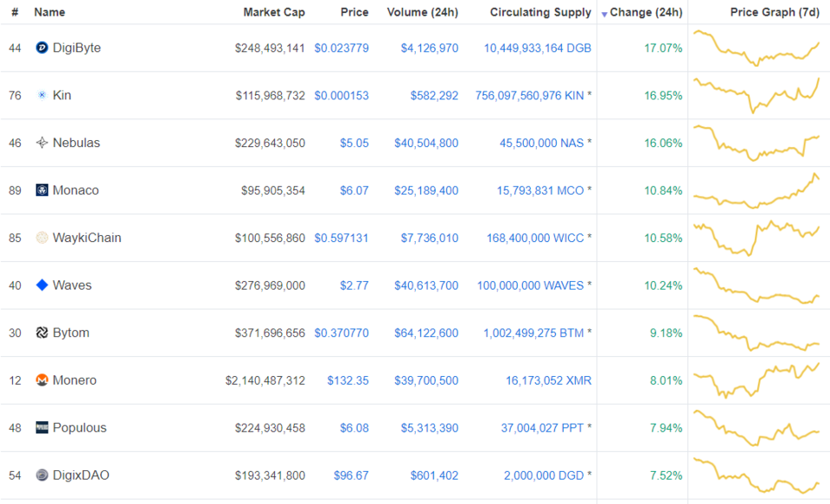This screenshot has height=504, width=830.
Task: Click DigixDAO 24h change 7.52%
Action: (x=666, y=475)
